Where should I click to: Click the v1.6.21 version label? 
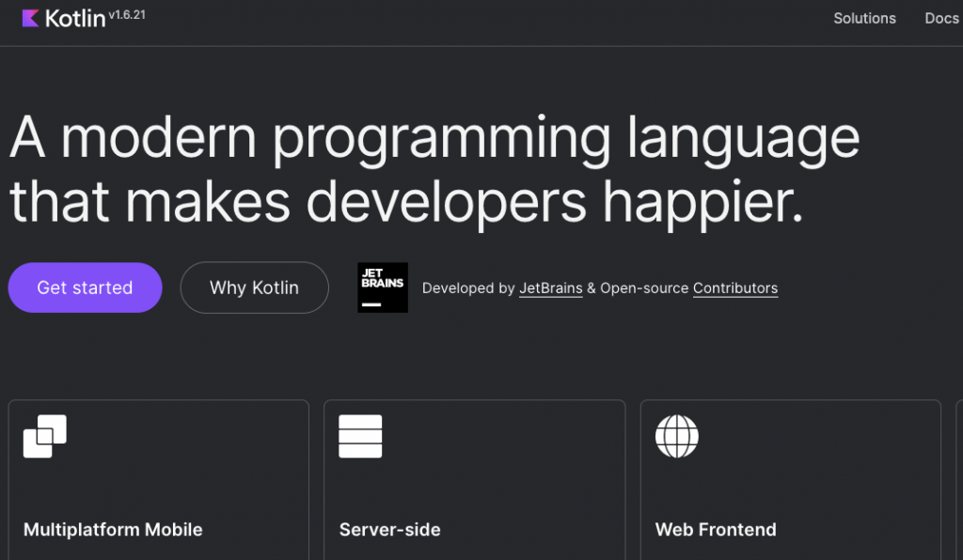click(127, 15)
